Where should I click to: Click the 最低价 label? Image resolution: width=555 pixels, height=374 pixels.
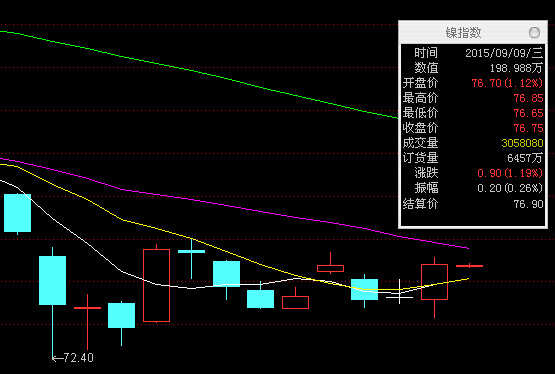[420, 113]
